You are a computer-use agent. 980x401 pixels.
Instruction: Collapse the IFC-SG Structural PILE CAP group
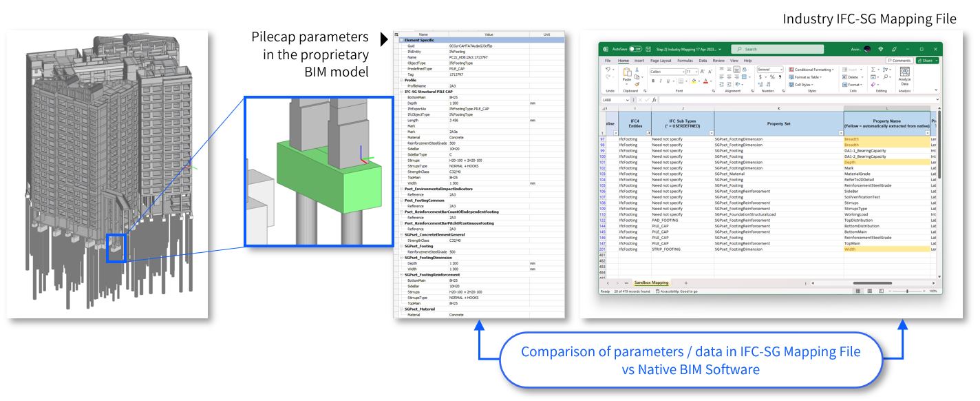click(401, 91)
